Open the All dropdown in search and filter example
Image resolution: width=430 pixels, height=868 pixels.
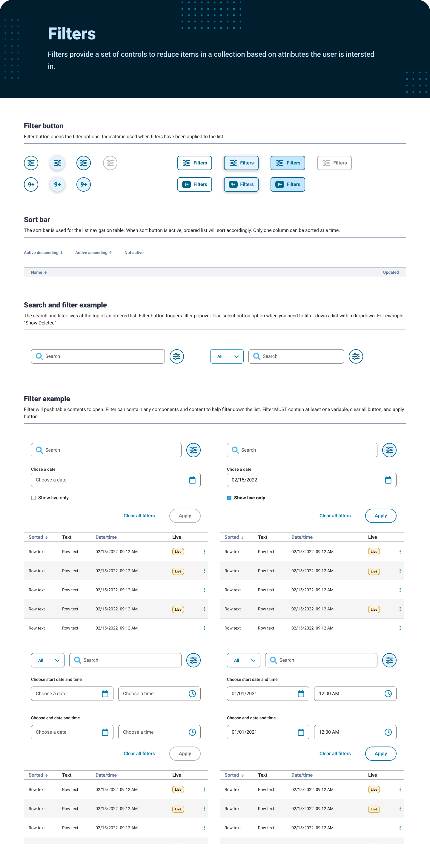point(227,356)
